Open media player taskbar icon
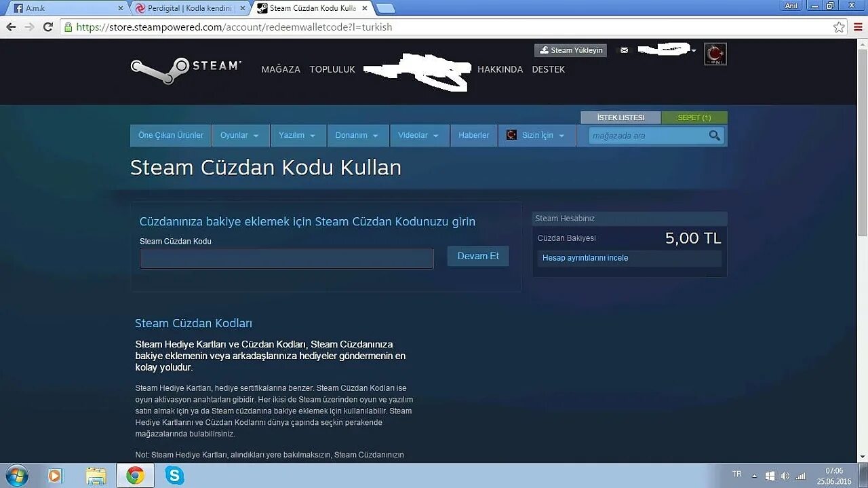This screenshot has width=868, height=488. click(55, 476)
